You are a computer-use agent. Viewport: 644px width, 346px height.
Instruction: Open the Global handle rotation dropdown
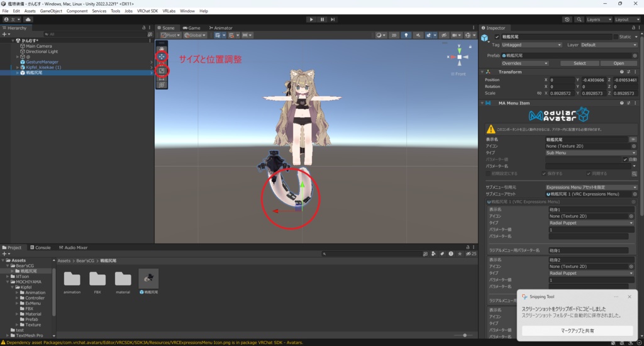coord(195,35)
